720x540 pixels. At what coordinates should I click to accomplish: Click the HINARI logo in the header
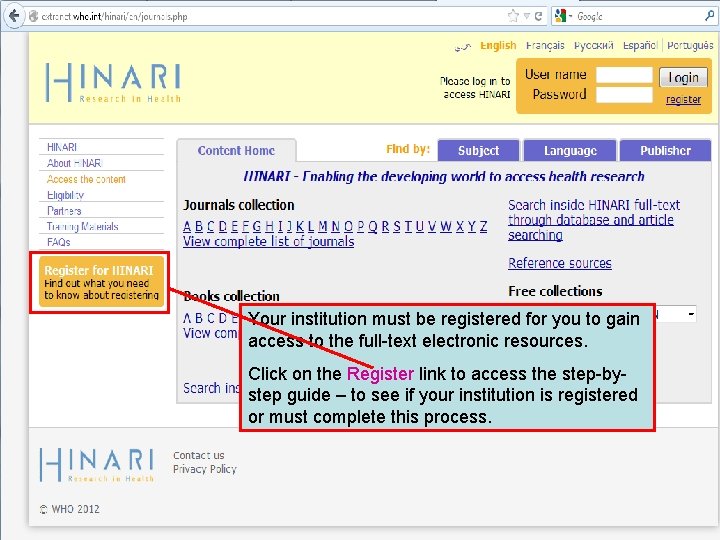click(113, 83)
